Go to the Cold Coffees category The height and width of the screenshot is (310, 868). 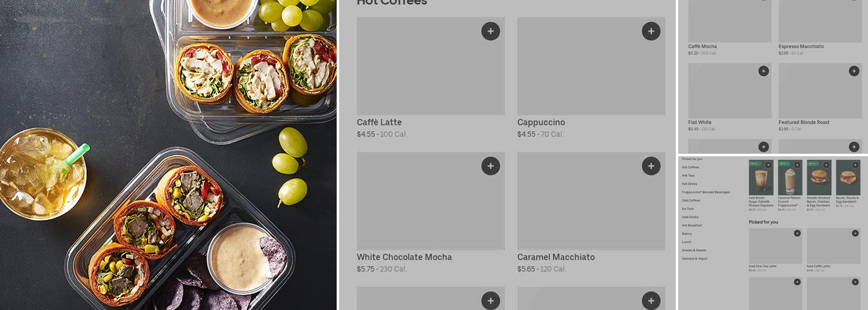pyautogui.click(x=691, y=200)
